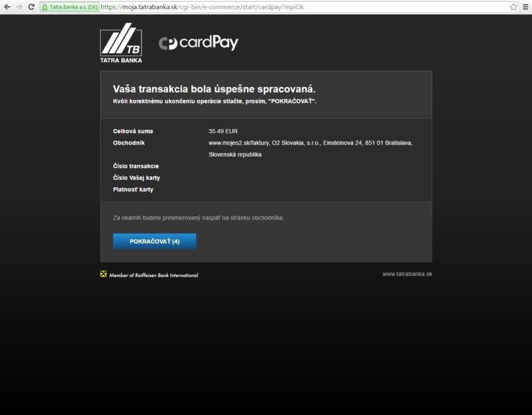Viewport: 532px width, 415px height.
Task: Reload the page with refresh icon
Action: [31, 7]
